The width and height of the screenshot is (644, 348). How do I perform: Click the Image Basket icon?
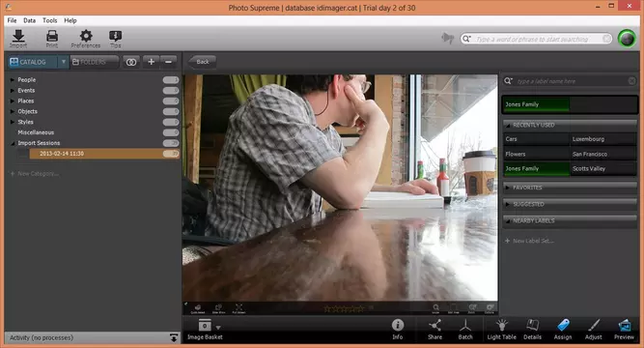(205, 326)
